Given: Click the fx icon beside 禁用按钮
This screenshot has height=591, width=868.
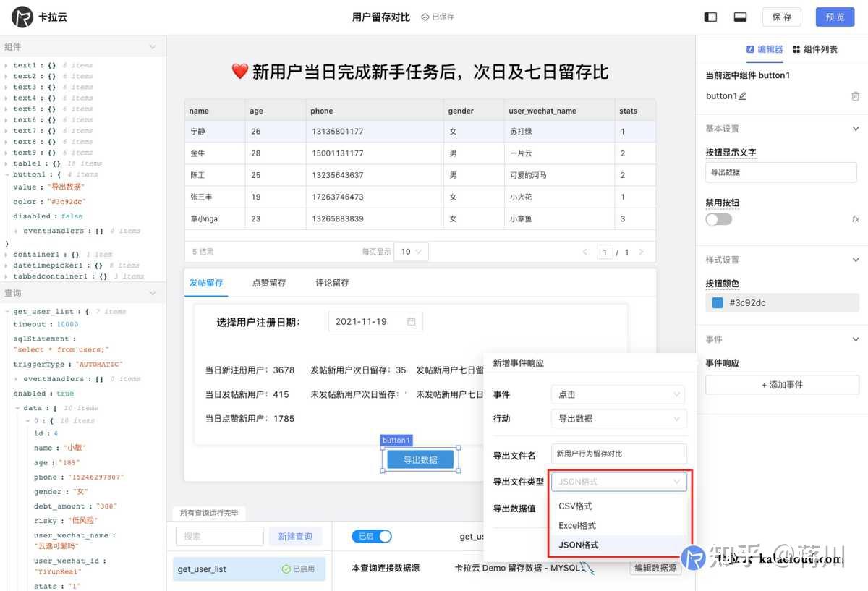Looking at the screenshot, I should (854, 218).
